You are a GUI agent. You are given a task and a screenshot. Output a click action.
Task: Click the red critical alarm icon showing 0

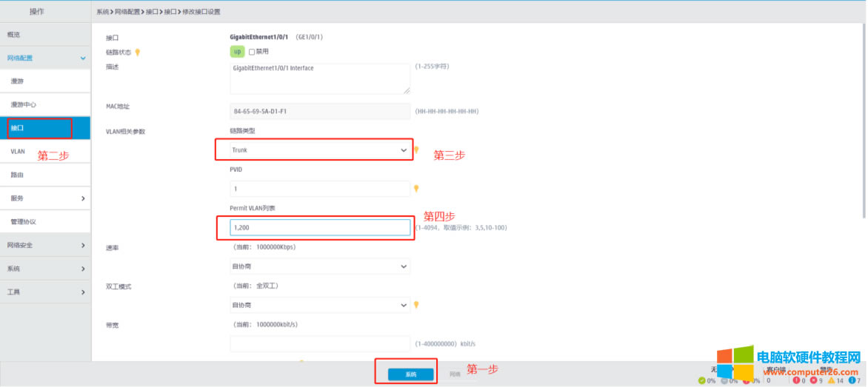click(797, 380)
